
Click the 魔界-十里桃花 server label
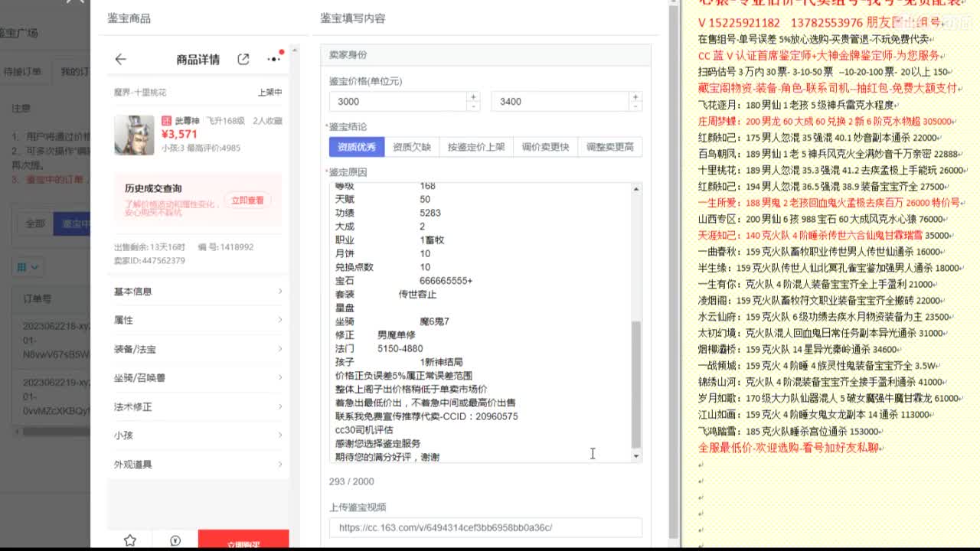tap(140, 93)
